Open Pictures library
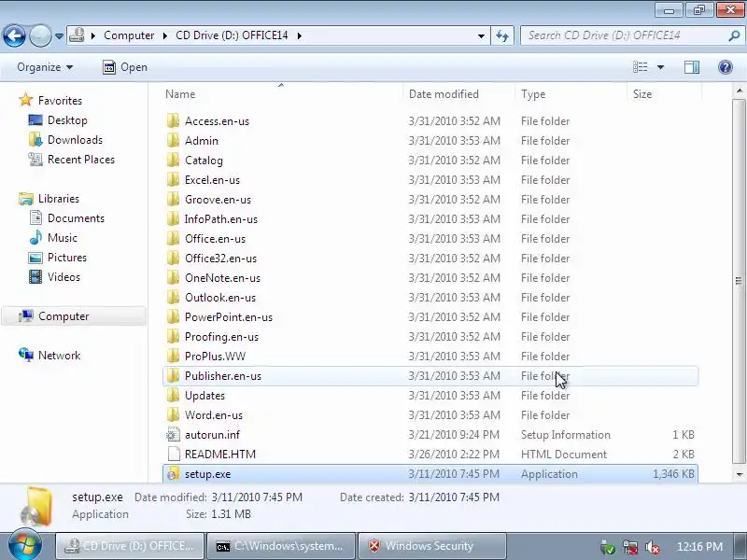This screenshot has width=747, height=560. (67, 258)
